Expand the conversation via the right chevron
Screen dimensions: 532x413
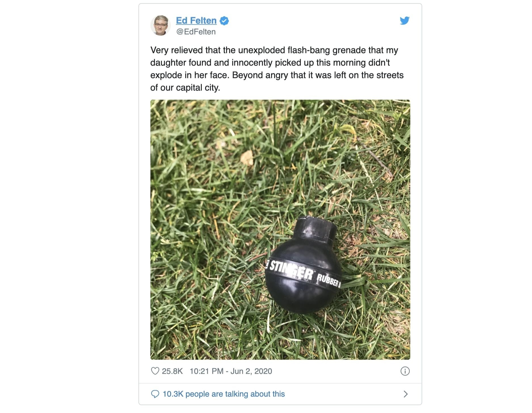405,394
